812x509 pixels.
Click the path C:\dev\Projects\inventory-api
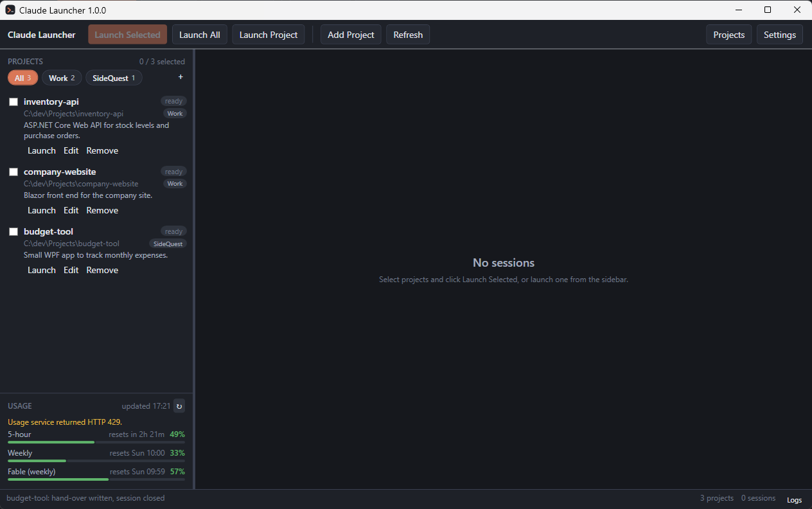[73, 114]
